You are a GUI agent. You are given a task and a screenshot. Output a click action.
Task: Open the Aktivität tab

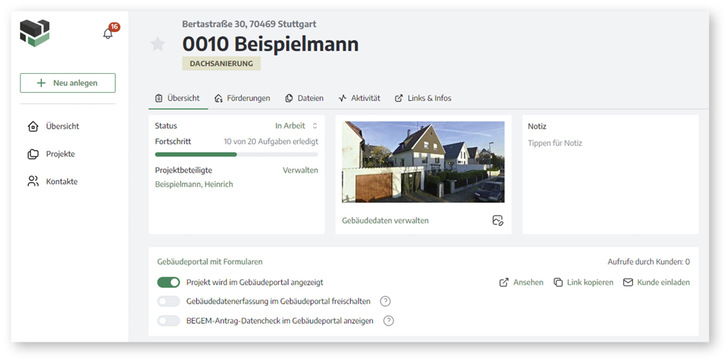[x=359, y=98]
